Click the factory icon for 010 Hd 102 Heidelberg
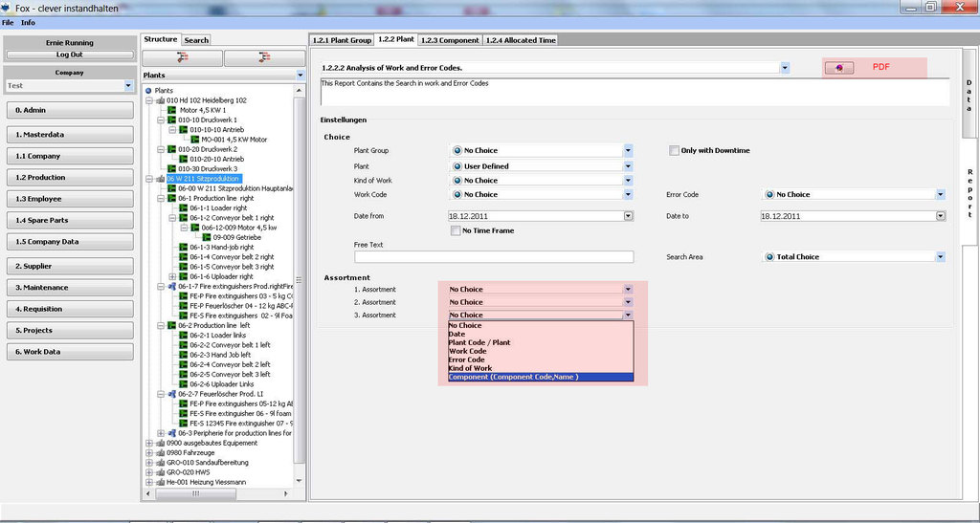The width and height of the screenshot is (980, 523). (x=159, y=100)
